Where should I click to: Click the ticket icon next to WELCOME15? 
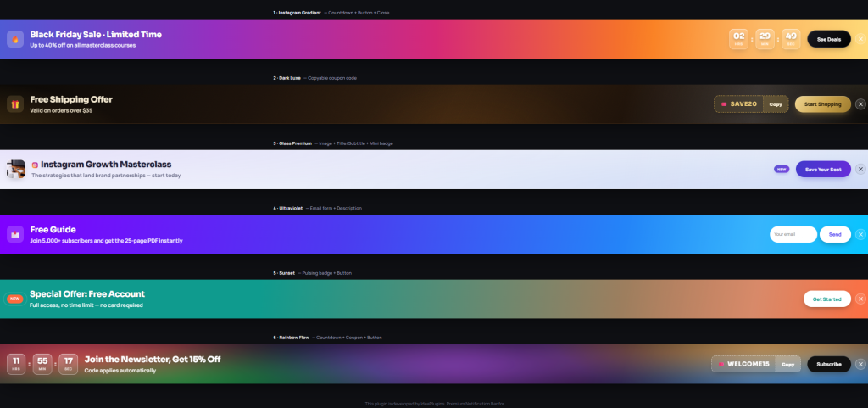point(721,364)
